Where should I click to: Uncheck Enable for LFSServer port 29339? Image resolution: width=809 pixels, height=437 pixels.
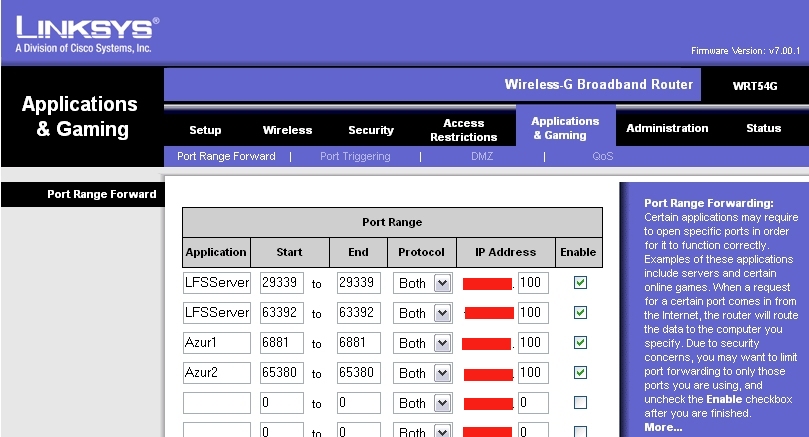580,282
